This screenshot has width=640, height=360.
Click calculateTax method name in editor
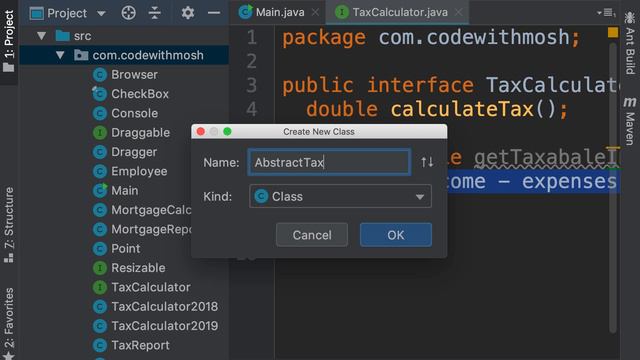pos(462,109)
